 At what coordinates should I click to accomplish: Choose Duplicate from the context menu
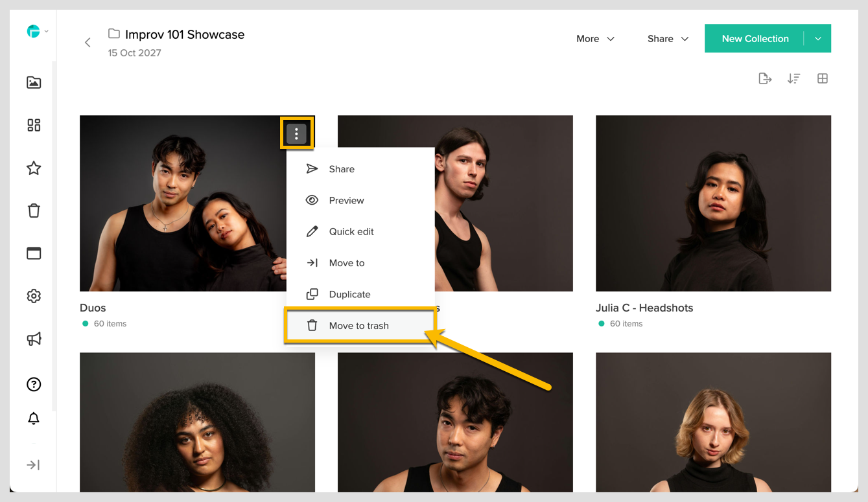pos(360,294)
